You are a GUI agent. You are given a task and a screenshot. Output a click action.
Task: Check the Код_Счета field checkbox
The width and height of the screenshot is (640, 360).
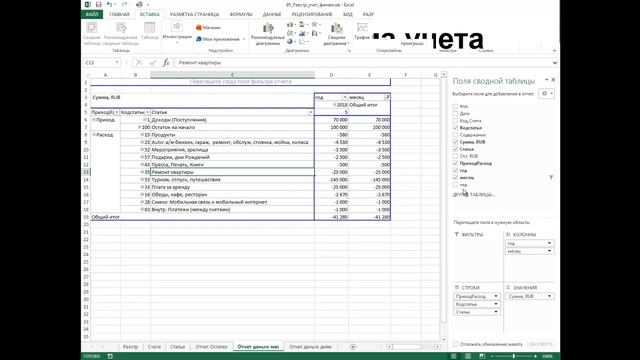(455, 120)
